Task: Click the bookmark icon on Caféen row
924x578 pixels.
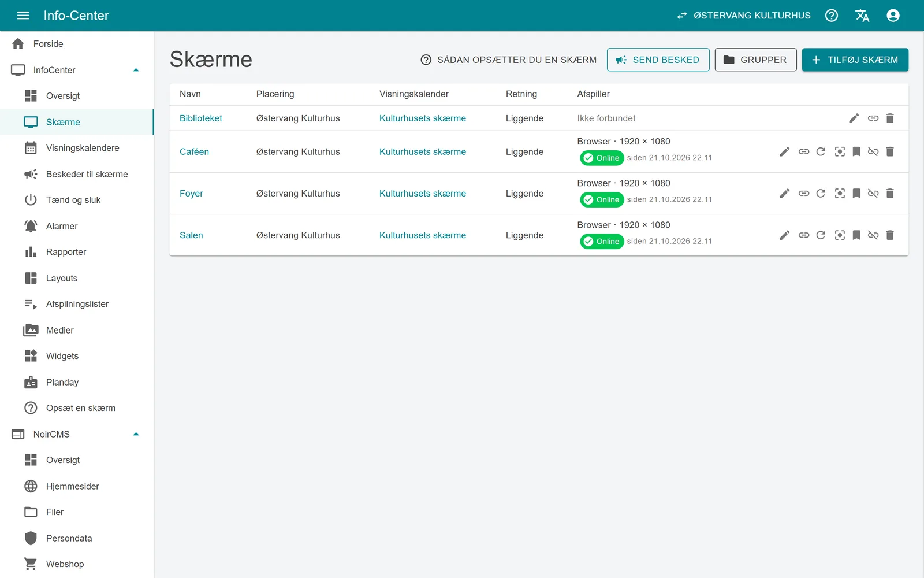Action: (856, 152)
